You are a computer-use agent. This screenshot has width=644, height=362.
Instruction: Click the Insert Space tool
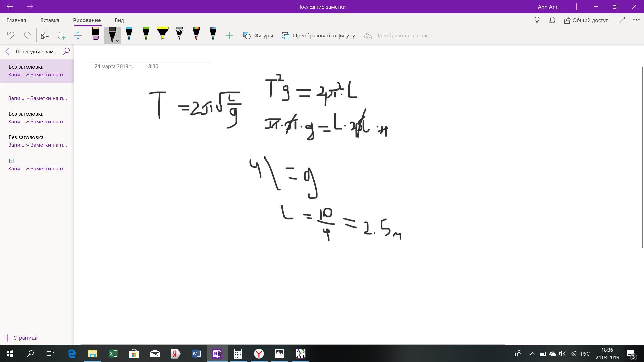point(78,35)
